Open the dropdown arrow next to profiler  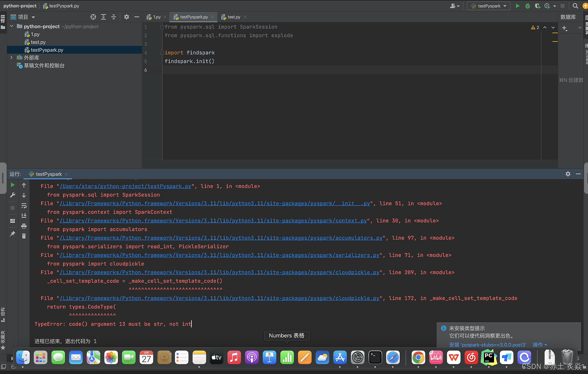click(x=555, y=6)
